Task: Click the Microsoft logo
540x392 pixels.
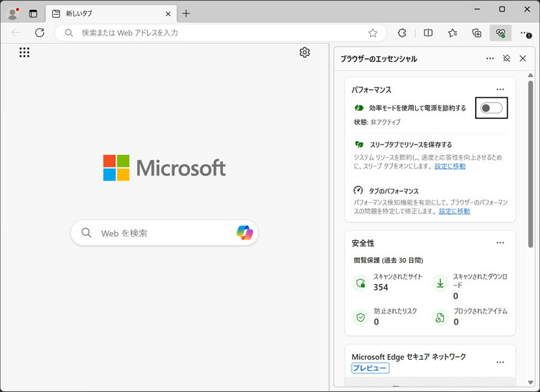Action: tap(164, 167)
